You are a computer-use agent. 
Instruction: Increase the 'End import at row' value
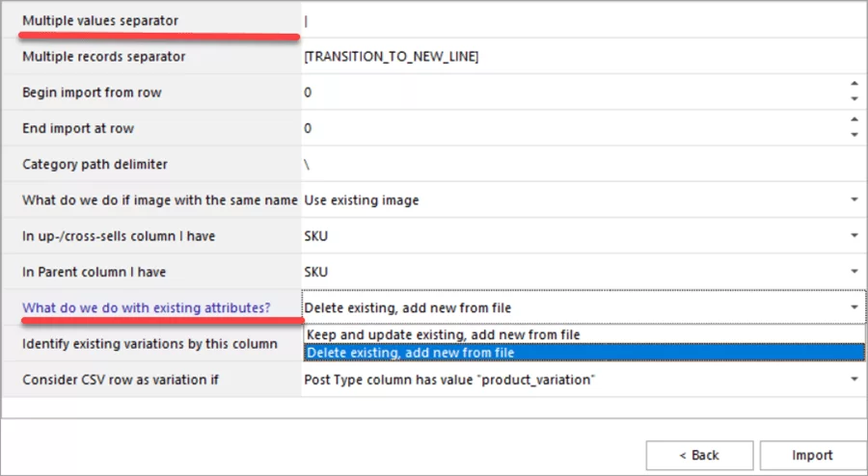tap(854, 120)
